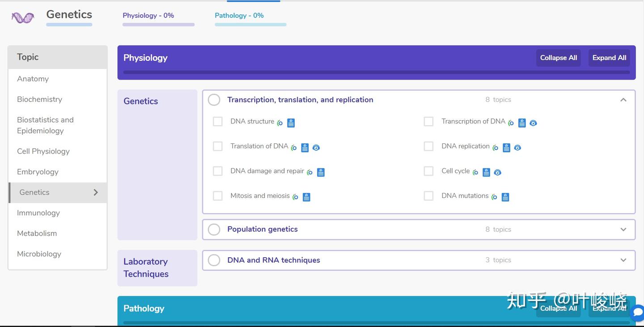Viewport: 644px width, 327px height.
Task: Click the eye icon next to Transcription of DNA
Action: click(533, 123)
